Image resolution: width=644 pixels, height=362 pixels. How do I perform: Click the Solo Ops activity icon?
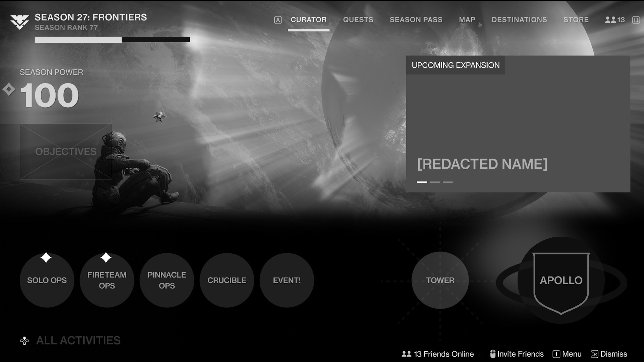click(x=47, y=280)
